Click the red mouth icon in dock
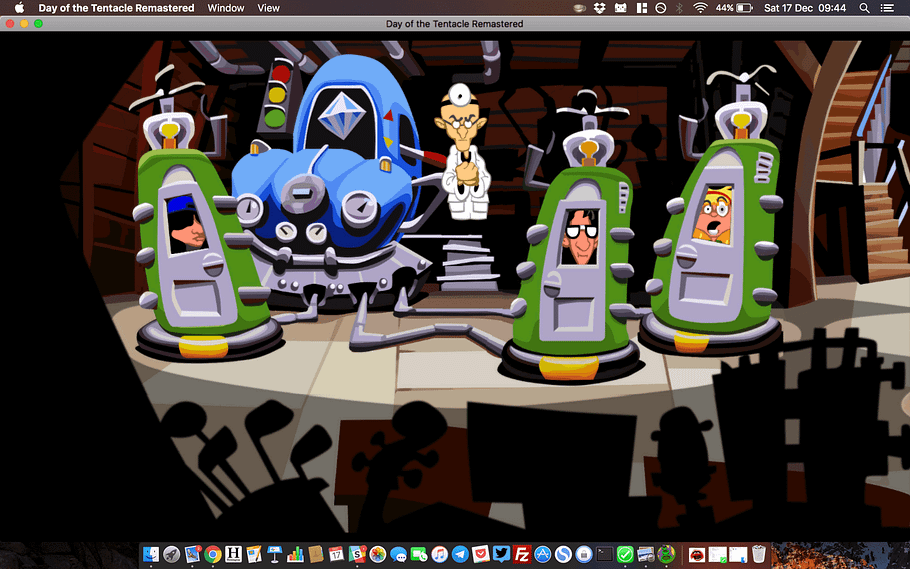Screen dimensions: 910x569 pos(696,554)
